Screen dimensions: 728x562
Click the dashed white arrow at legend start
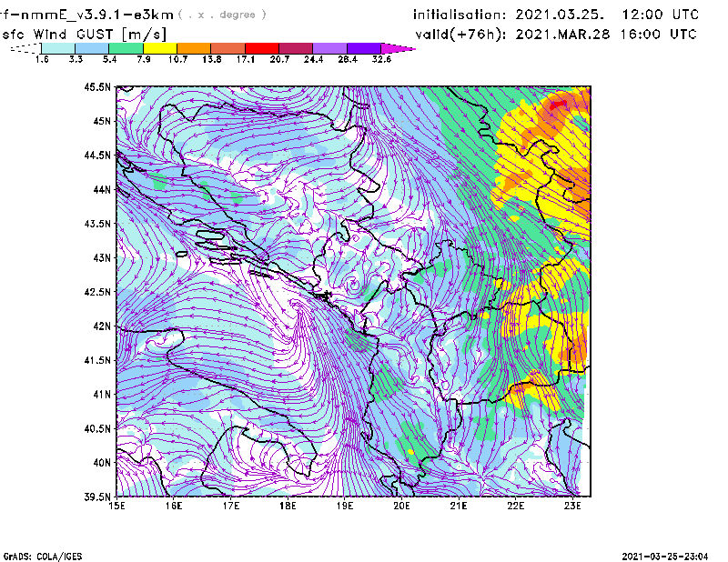(25, 48)
